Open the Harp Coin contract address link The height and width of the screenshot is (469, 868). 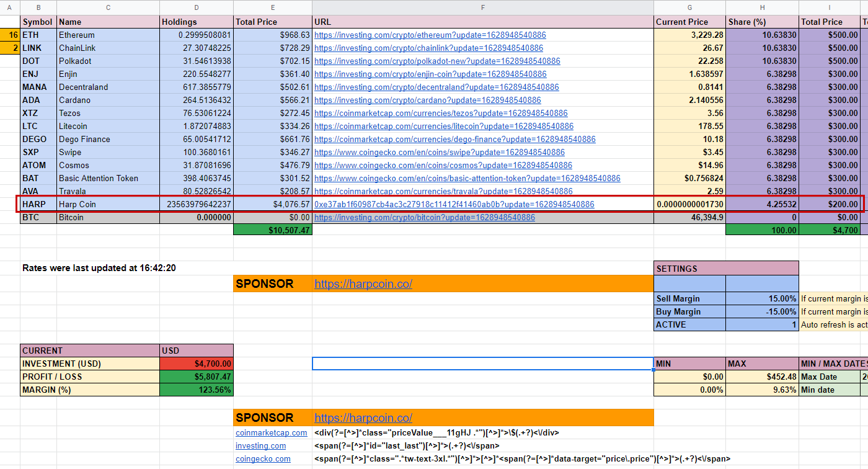click(x=454, y=205)
